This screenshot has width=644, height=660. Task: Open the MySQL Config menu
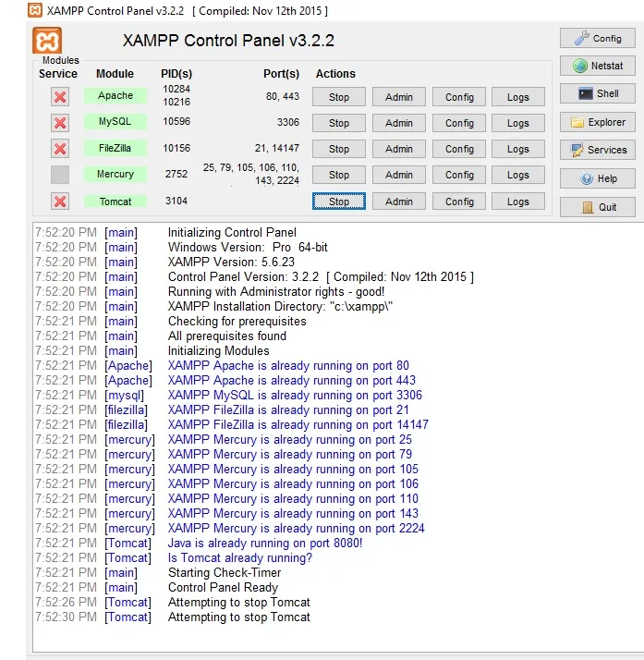[x=459, y=123]
